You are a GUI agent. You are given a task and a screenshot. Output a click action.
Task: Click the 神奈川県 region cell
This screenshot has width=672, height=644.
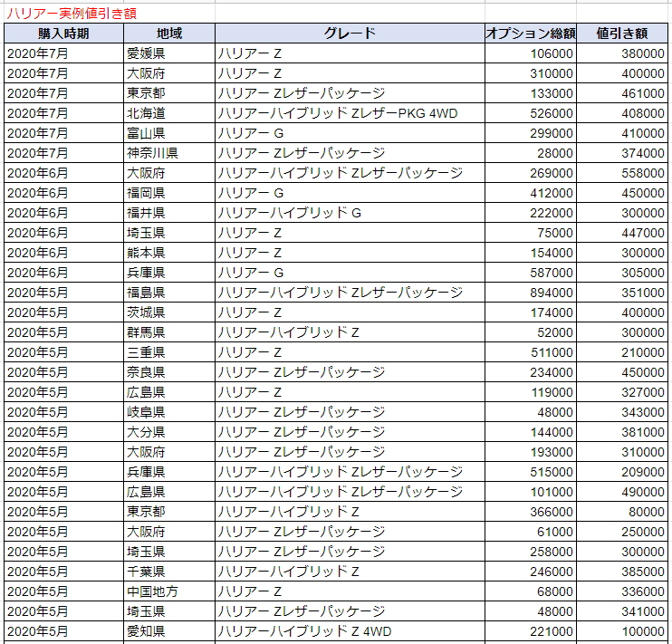pos(169,153)
